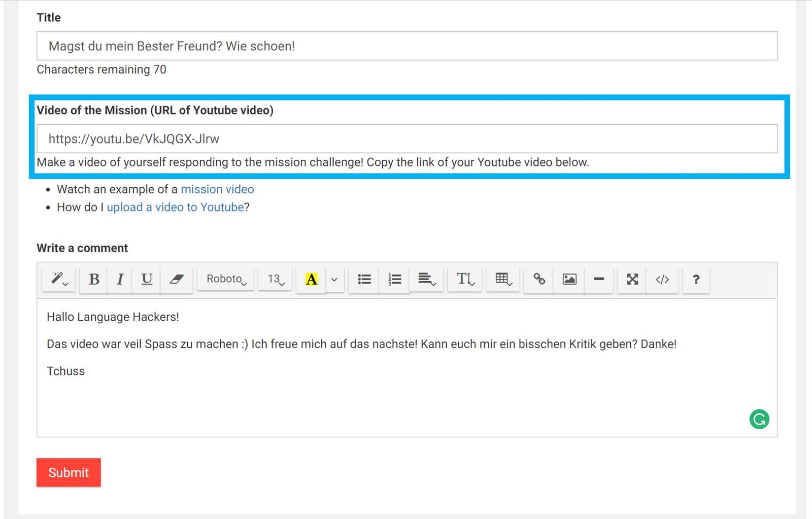Viewport: 812px width, 519px height.
Task: Open the magic wand Style menu
Action: click(59, 279)
